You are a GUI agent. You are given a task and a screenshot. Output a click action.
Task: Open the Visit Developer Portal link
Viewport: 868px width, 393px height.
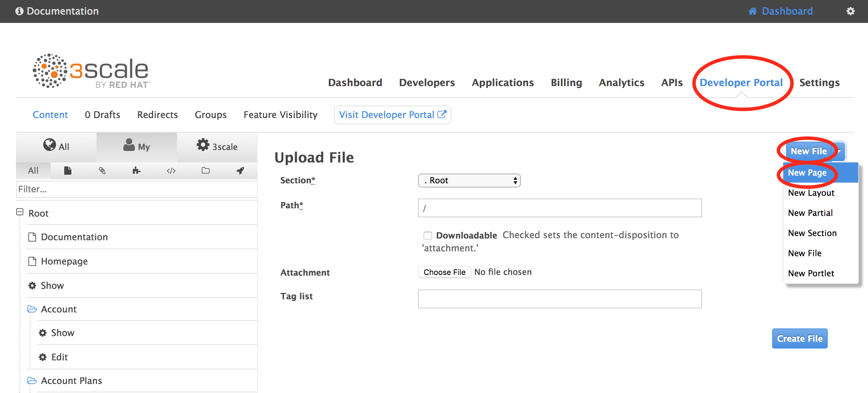point(392,115)
